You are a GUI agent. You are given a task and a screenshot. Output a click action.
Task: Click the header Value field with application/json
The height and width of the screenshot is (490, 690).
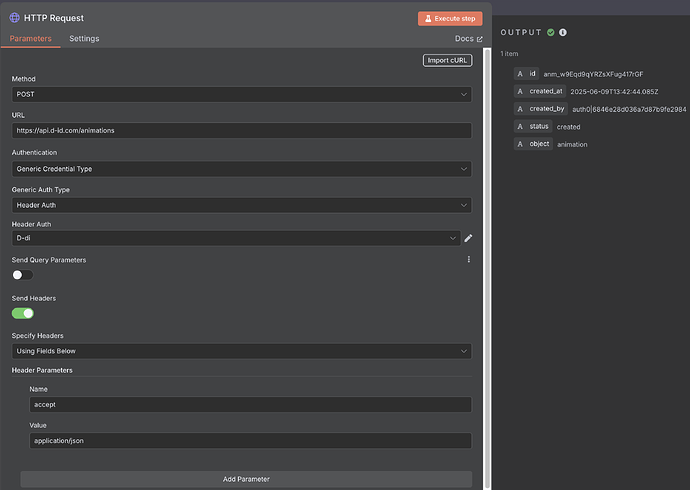coord(250,441)
